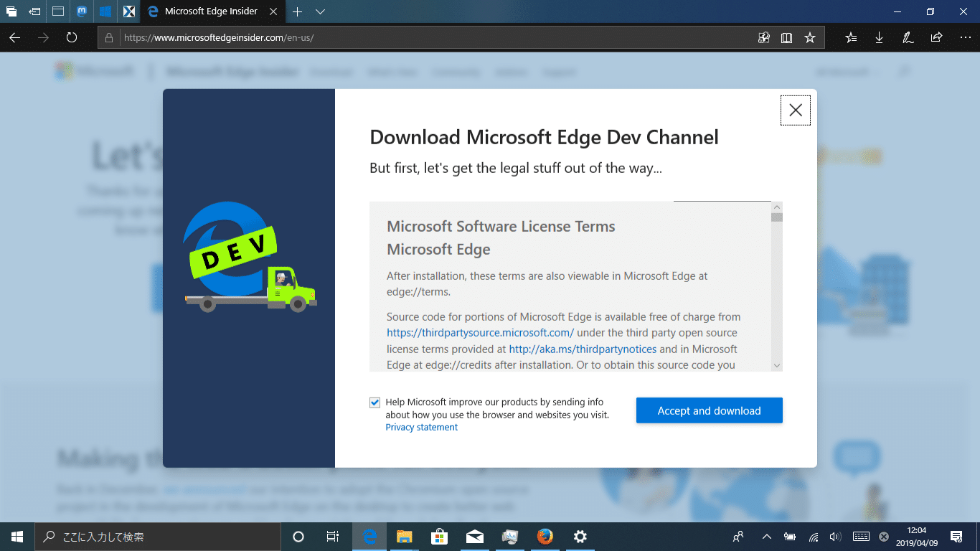Open the tabs you've set aside

(x=11, y=11)
